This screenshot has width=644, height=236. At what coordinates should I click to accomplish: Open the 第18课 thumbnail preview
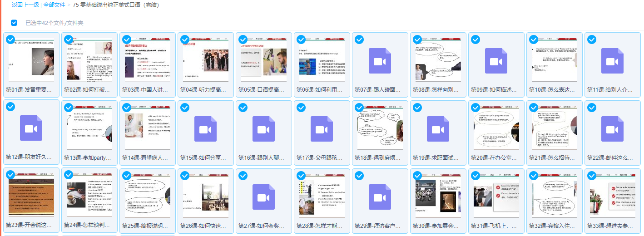pos(380,128)
